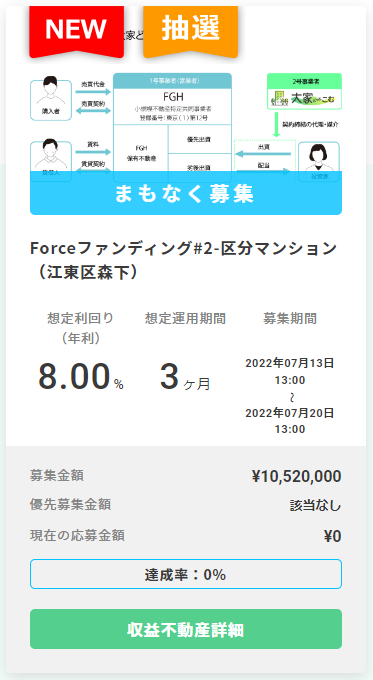373x680 pixels.
Task: Click the 出資 arrow in the diagram
Action: tap(263, 150)
